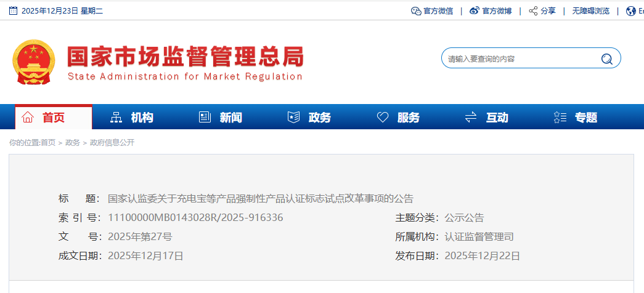Viewport: 644px width, 293px height.
Task: Click 无障碍浏览 accessibility link
Action: (x=590, y=10)
